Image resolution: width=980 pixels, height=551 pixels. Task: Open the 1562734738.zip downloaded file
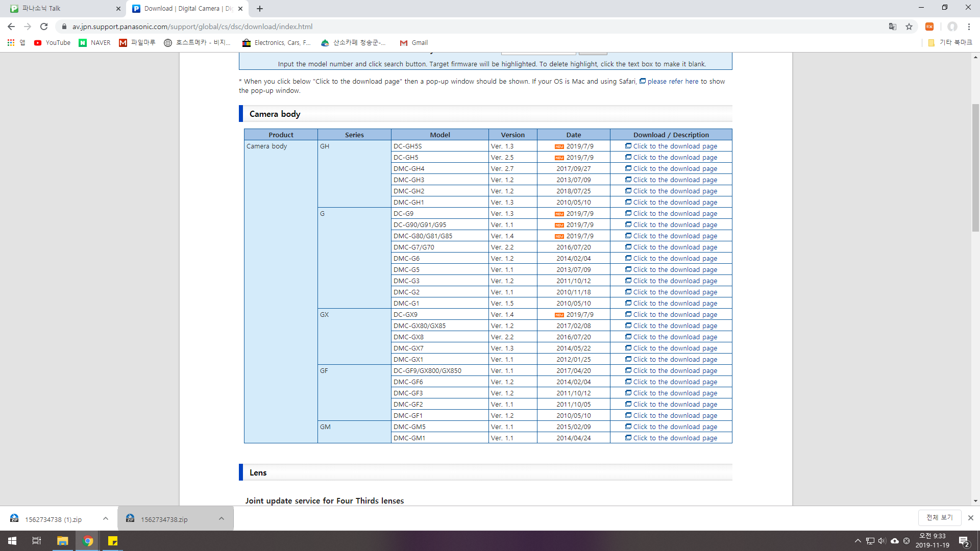pyautogui.click(x=164, y=519)
